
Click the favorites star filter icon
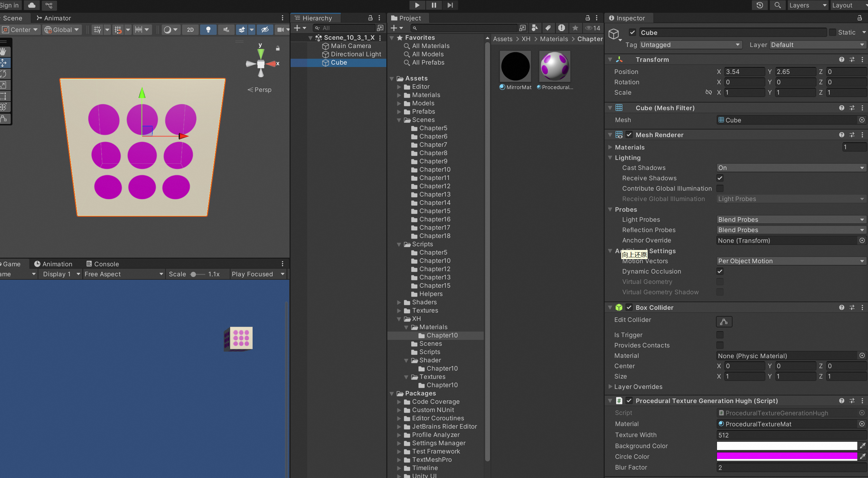point(575,28)
